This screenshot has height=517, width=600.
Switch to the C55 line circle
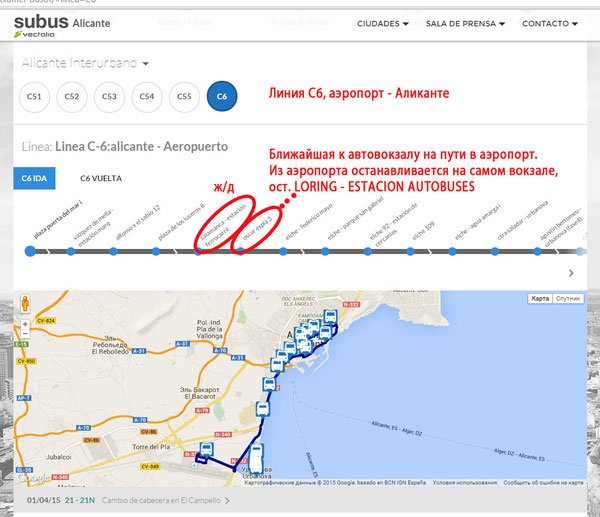(x=184, y=96)
